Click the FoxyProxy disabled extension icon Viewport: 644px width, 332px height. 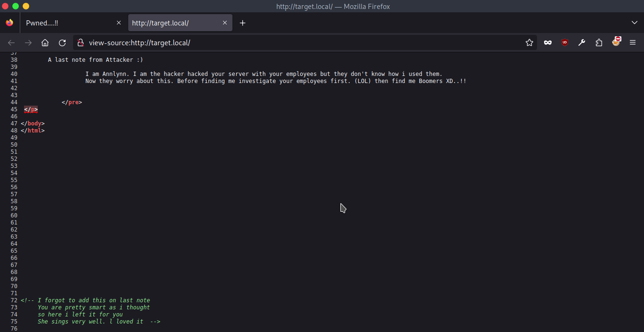click(x=617, y=42)
